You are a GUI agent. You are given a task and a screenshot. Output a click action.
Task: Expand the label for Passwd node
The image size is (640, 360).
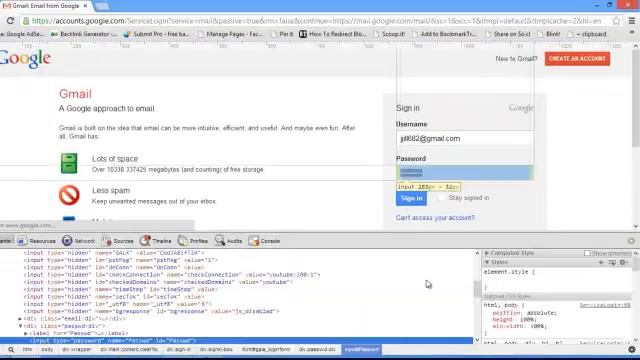pos(26,333)
